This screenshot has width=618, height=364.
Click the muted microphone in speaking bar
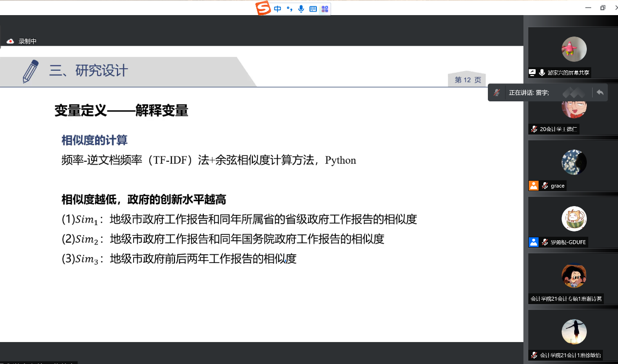coord(497,93)
